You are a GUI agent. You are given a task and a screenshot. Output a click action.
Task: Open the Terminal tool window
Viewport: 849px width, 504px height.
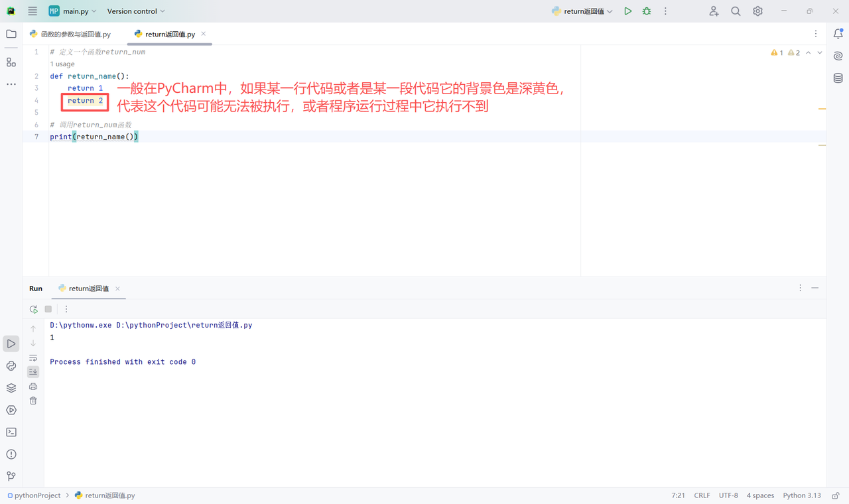point(11,432)
